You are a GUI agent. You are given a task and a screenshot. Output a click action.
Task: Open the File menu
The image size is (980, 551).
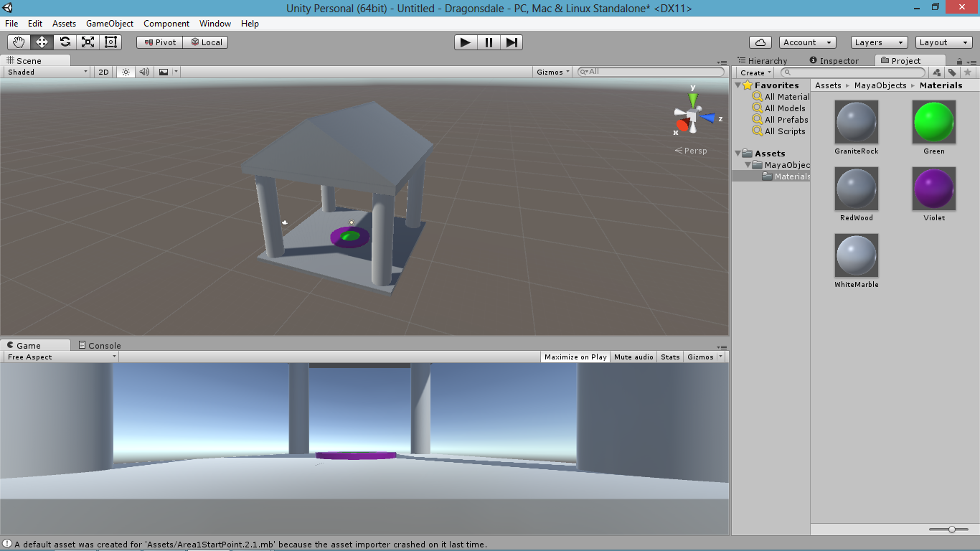click(x=11, y=24)
